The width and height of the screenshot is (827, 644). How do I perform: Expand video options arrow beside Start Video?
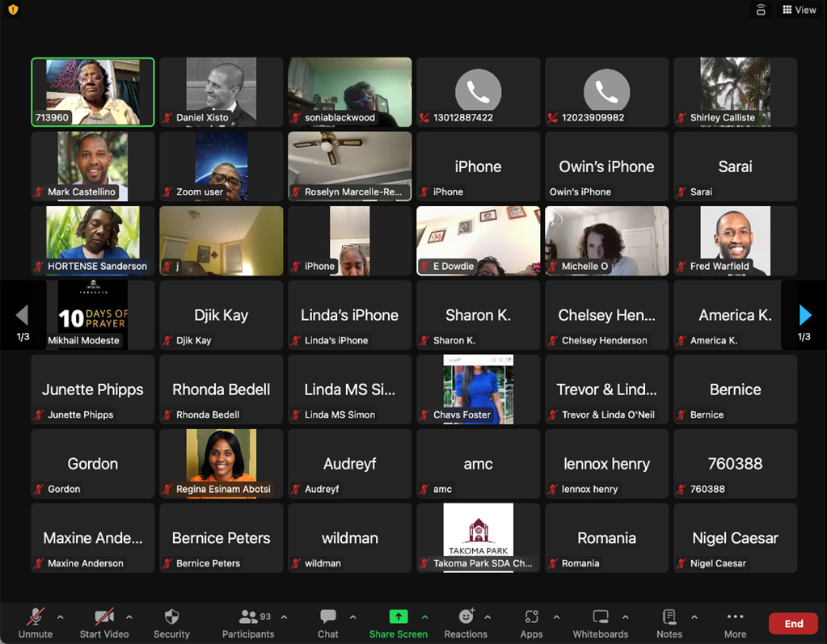pos(129,617)
